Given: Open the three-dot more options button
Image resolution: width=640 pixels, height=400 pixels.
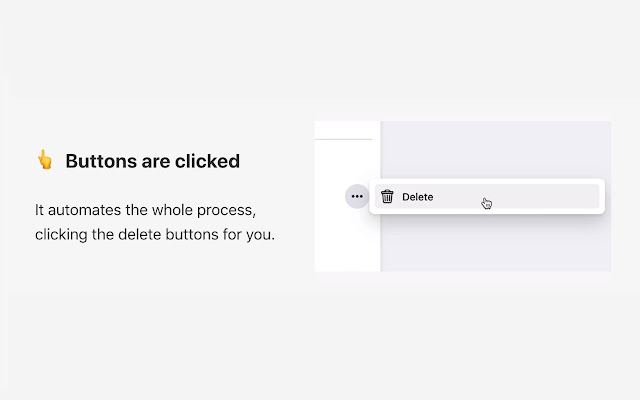Looking at the screenshot, I should [357, 197].
